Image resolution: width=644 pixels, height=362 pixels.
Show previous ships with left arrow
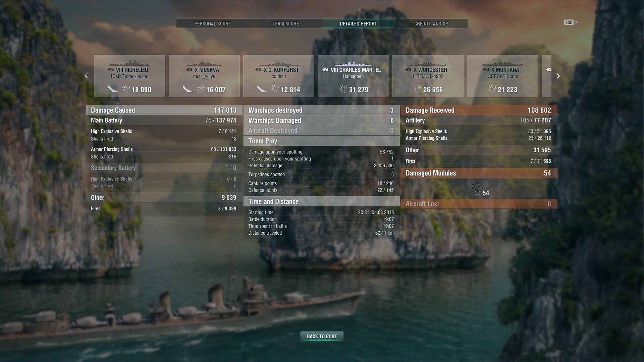pos(86,76)
